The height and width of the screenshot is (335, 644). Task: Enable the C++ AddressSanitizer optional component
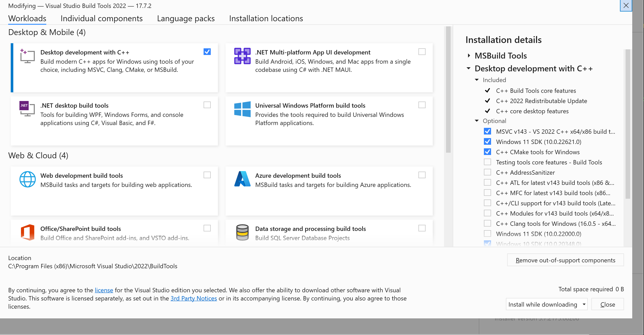tap(487, 172)
